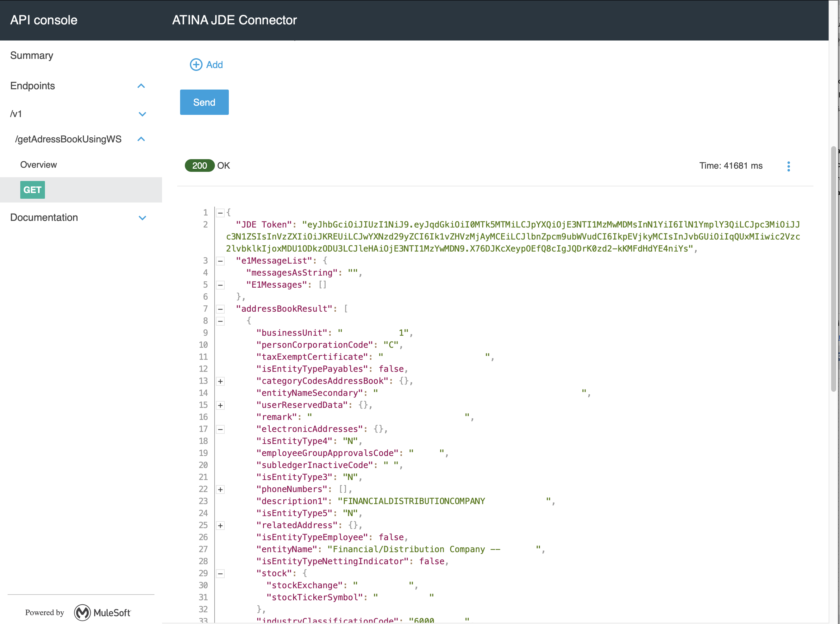Viewport: 840px width, 624px height.
Task: Expand the userReservedData node on line 15
Action: pyautogui.click(x=220, y=405)
